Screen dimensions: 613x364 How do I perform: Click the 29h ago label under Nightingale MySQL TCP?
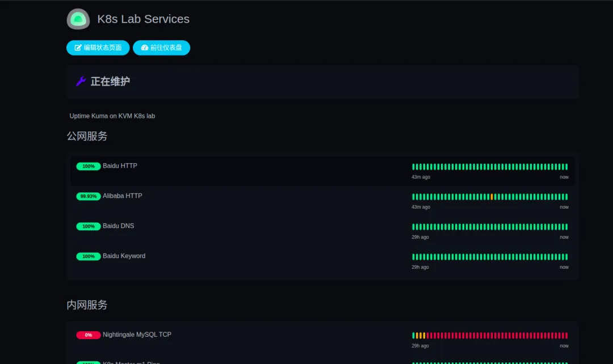(x=420, y=346)
